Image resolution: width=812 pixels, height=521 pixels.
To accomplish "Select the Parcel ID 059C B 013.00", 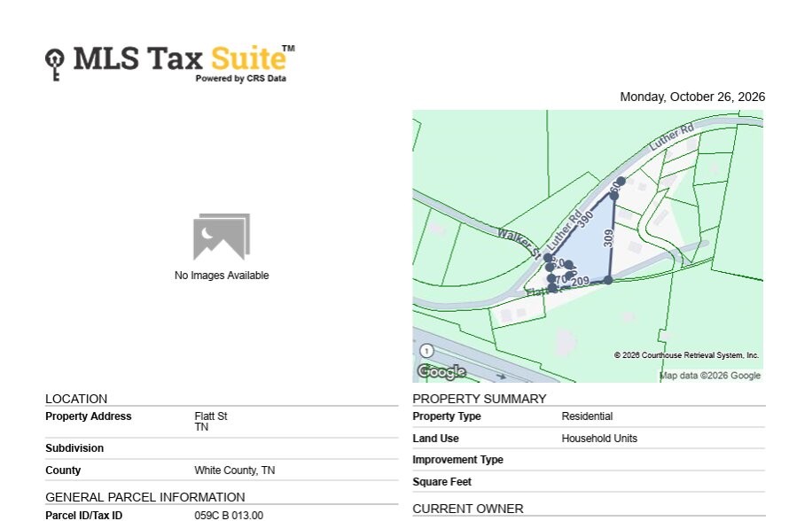I will pyautogui.click(x=229, y=516).
